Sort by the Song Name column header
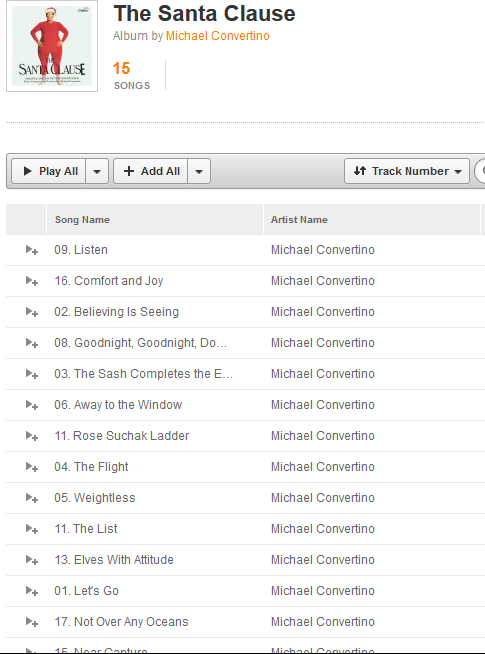The width and height of the screenshot is (485, 654). pos(82,220)
